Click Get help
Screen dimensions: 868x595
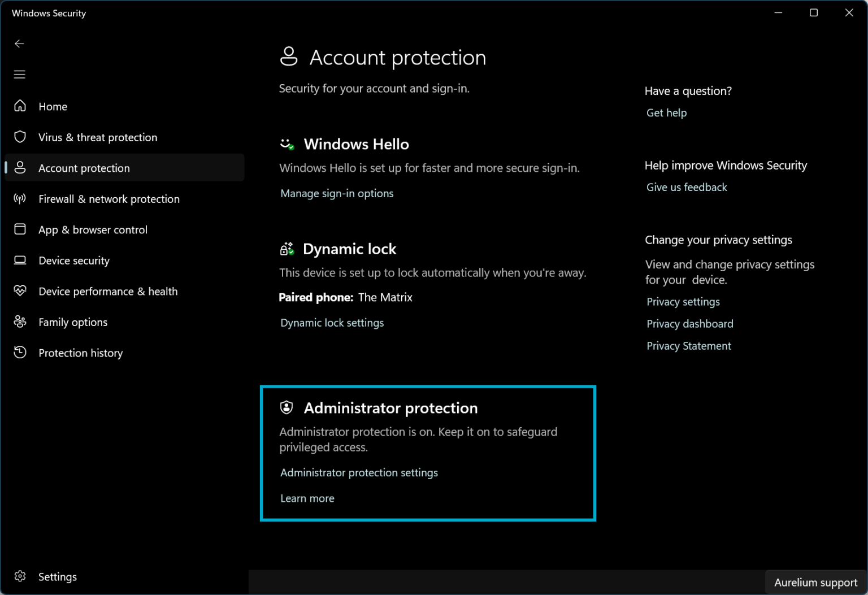666,112
